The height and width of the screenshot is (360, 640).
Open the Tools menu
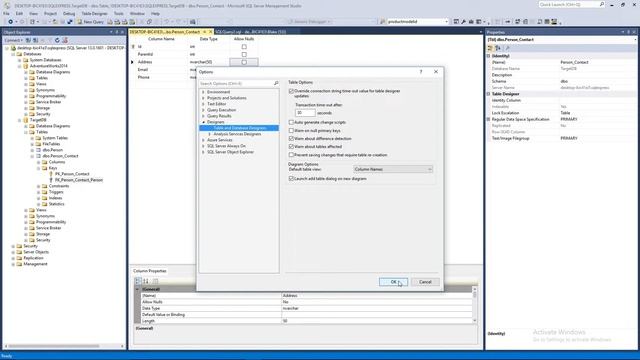coord(118,13)
